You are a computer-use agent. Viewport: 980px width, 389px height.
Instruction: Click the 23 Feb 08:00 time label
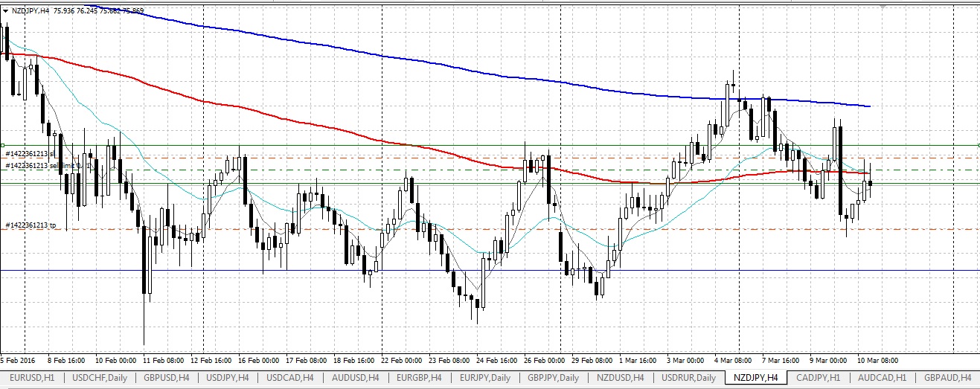[x=449, y=360]
